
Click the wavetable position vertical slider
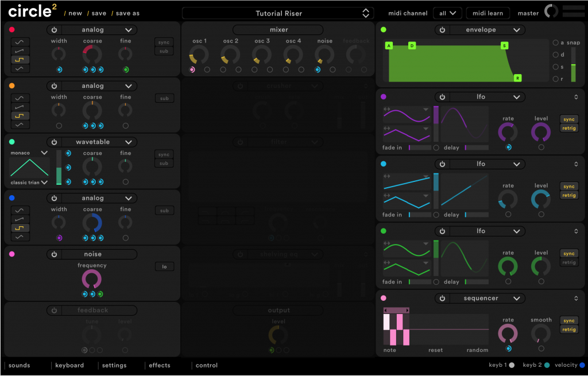pos(59,168)
